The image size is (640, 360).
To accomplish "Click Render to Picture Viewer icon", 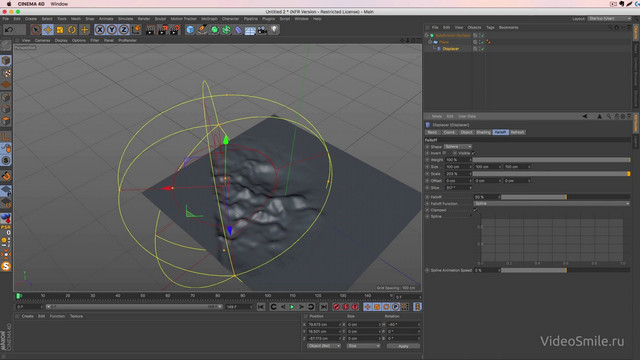I will [x=162, y=30].
